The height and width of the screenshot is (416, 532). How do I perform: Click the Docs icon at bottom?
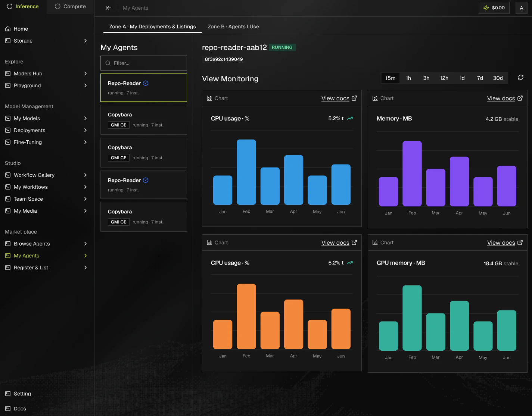click(x=8, y=409)
